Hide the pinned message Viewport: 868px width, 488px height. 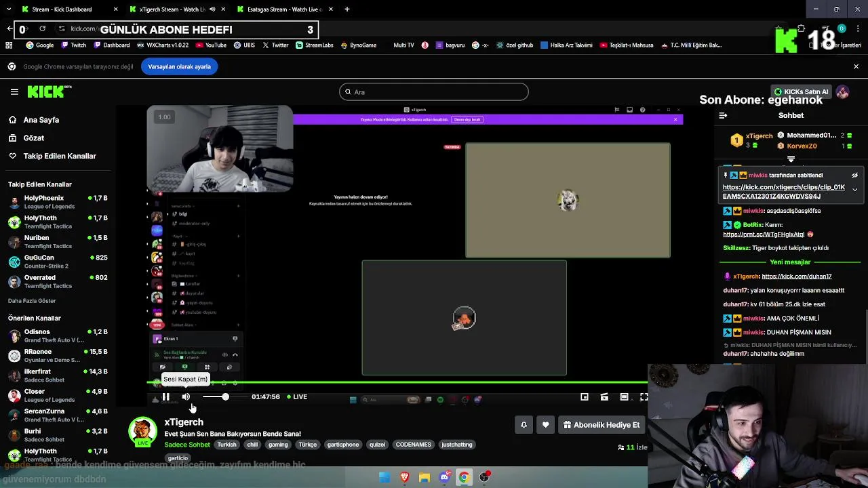tap(854, 176)
